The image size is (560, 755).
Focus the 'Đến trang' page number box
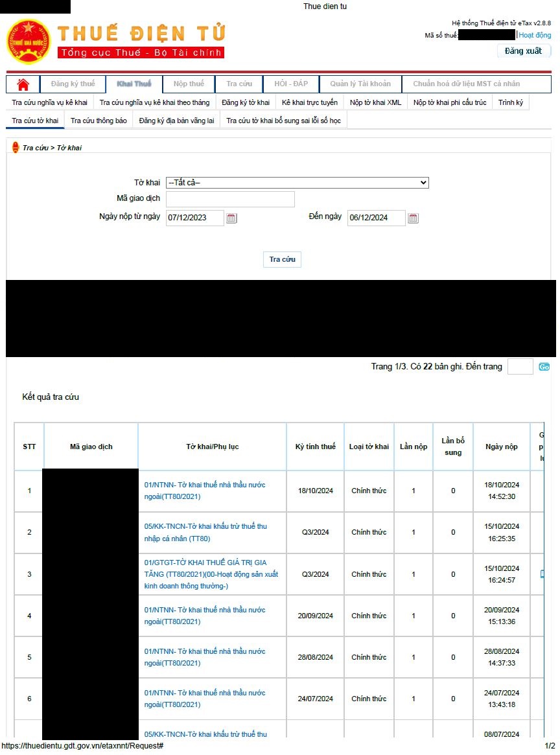tap(520, 367)
